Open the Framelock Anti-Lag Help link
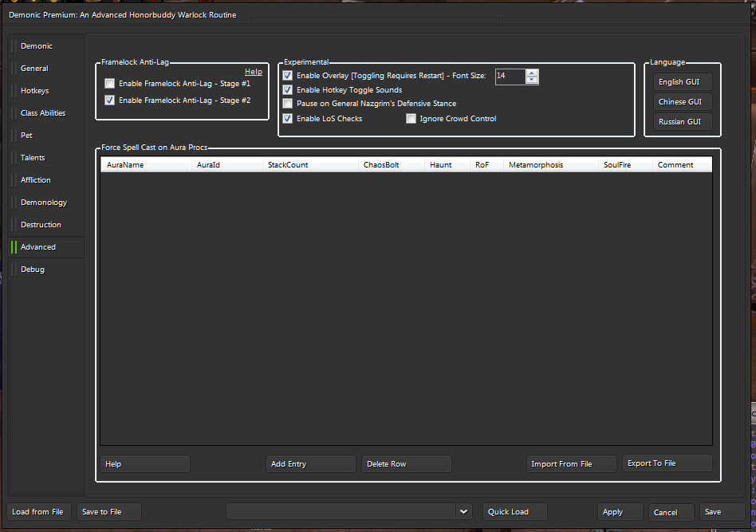This screenshot has width=756, height=532. 254,71
